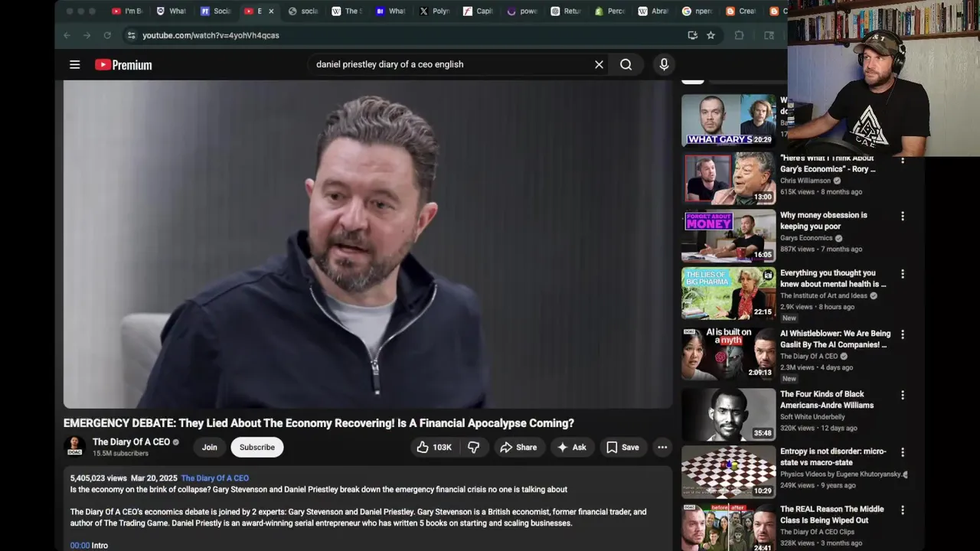Screen dimensions: 980x551
Task: Open the Lies of Big Pharma thumbnail
Action: tap(728, 294)
